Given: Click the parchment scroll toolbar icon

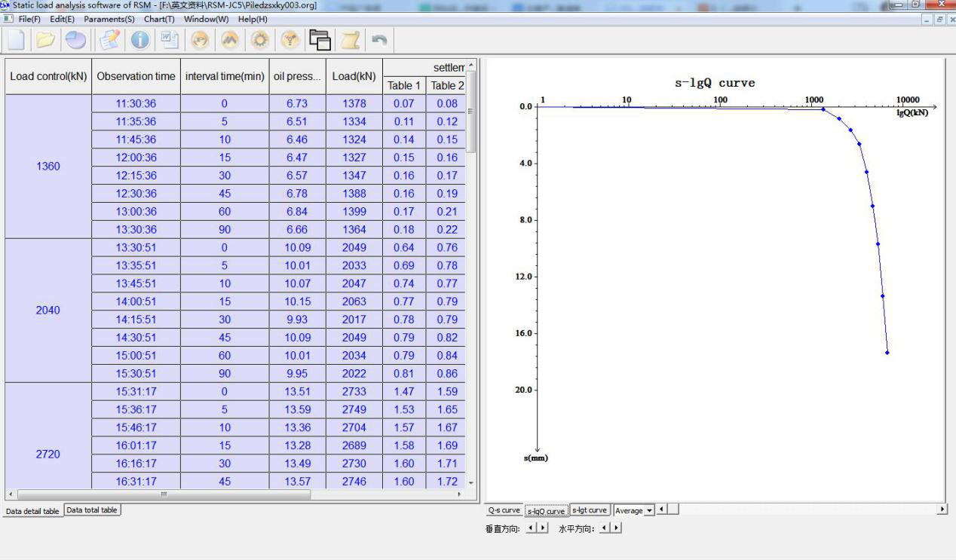Looking at the screenshot, I should pyautogui.click(x=350, y=41).
